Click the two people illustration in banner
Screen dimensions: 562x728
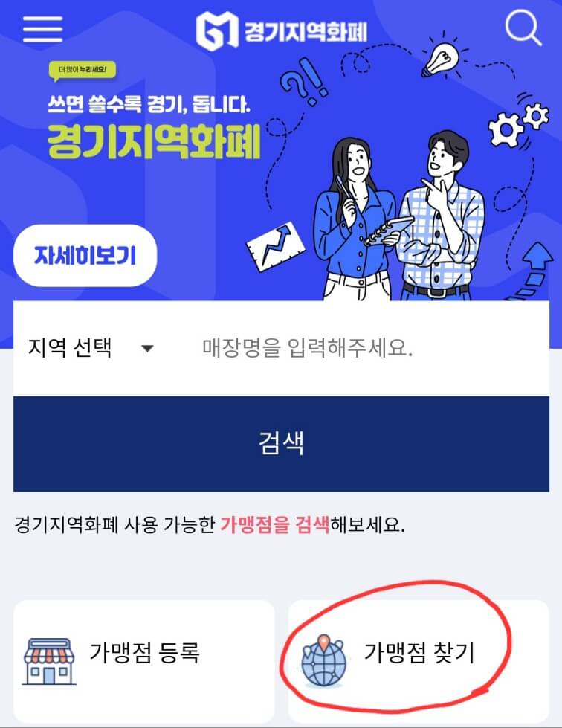pyautogui.click(x=398, y=216)
